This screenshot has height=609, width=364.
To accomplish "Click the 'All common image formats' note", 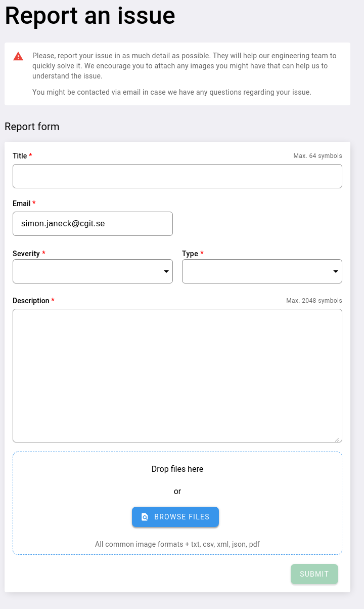I will coord(177,544).
